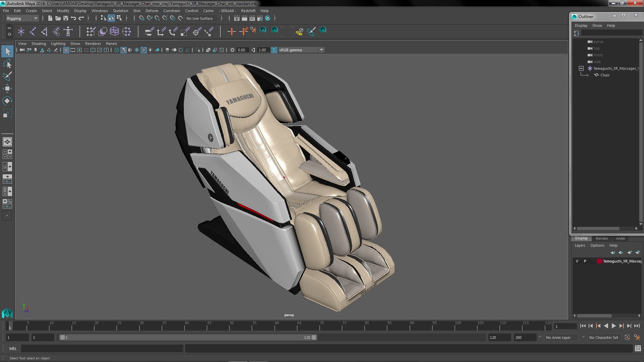Viewport: 644px width, 362px height.
Task: Activate the Move tool in toolbox
Action: (x=7, y=88)
